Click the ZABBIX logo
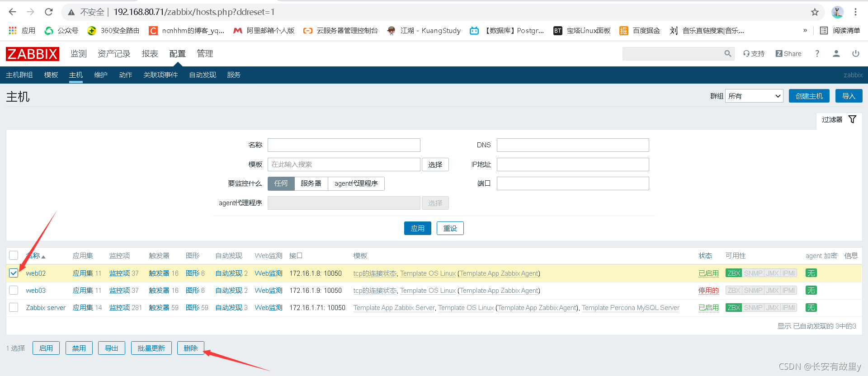This screenshot has height=376, width=868. point(33,54)
